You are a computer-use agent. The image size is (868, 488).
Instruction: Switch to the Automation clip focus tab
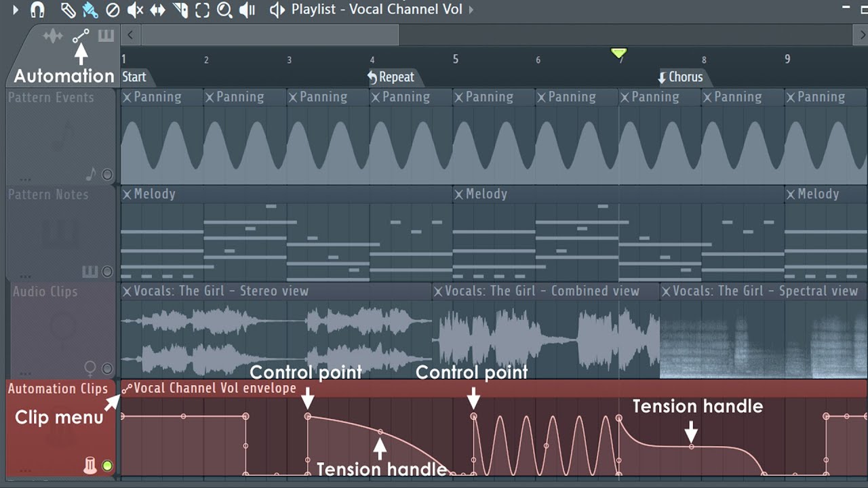(x=81, y=36)
